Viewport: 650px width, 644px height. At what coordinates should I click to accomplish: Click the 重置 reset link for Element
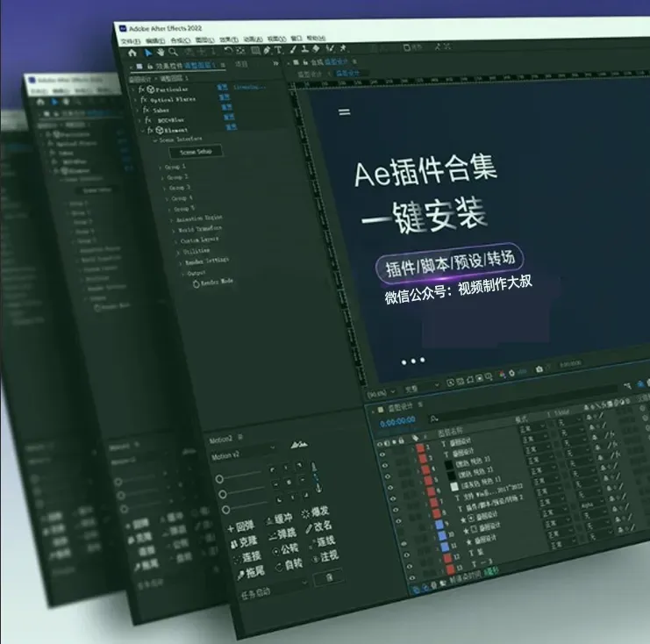232,126
